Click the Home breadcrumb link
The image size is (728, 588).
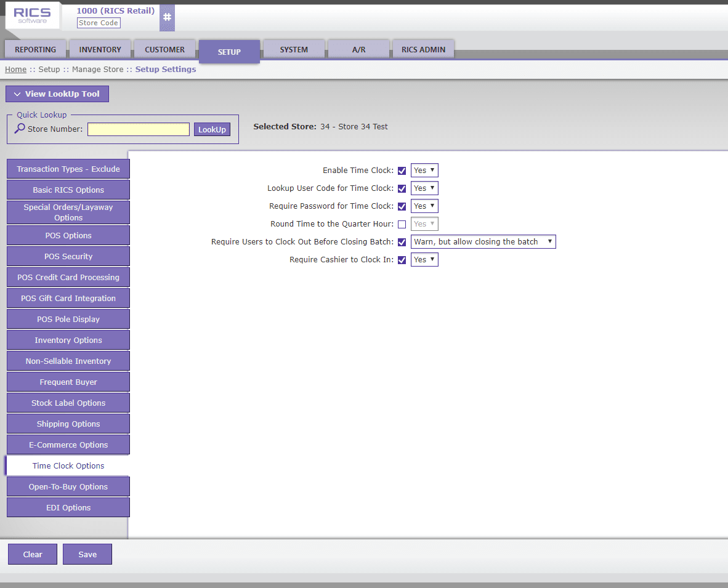tap(15, 69)
